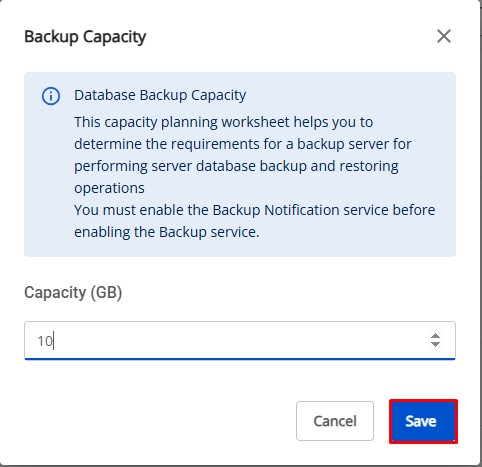Click empty dialog area left of Cancel

pyautogui.click(x=157, y=421)
